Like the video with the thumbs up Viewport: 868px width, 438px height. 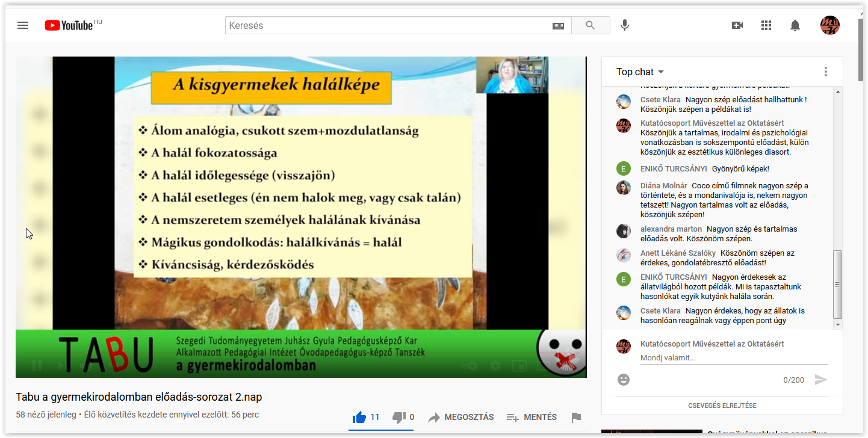[360, 418]
